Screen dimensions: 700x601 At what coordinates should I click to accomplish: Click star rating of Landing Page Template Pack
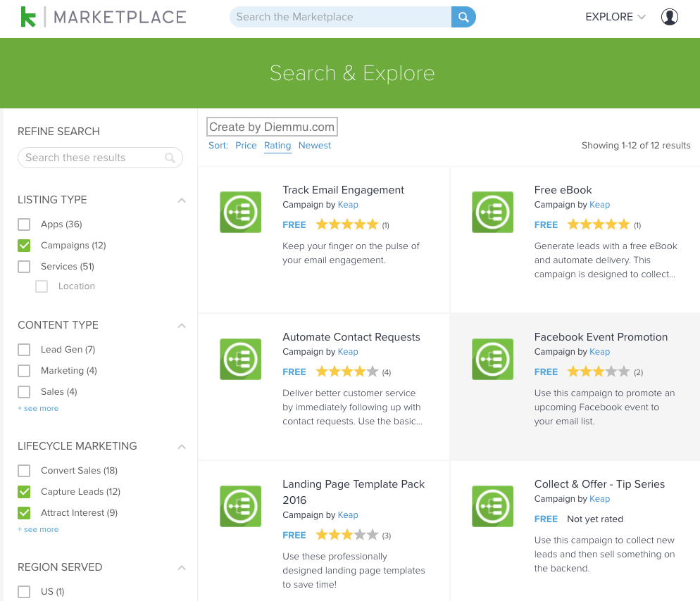click(x=347, y=535)
